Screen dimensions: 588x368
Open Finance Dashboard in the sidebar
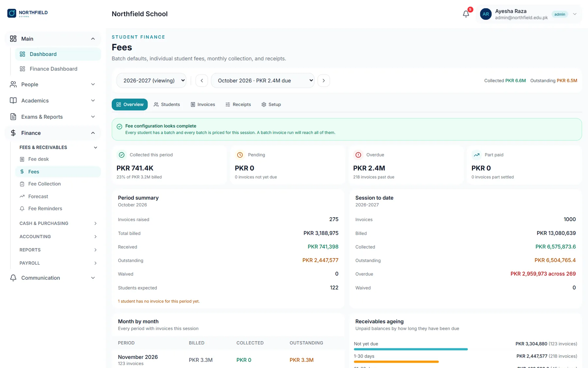(x=58, y=69)
